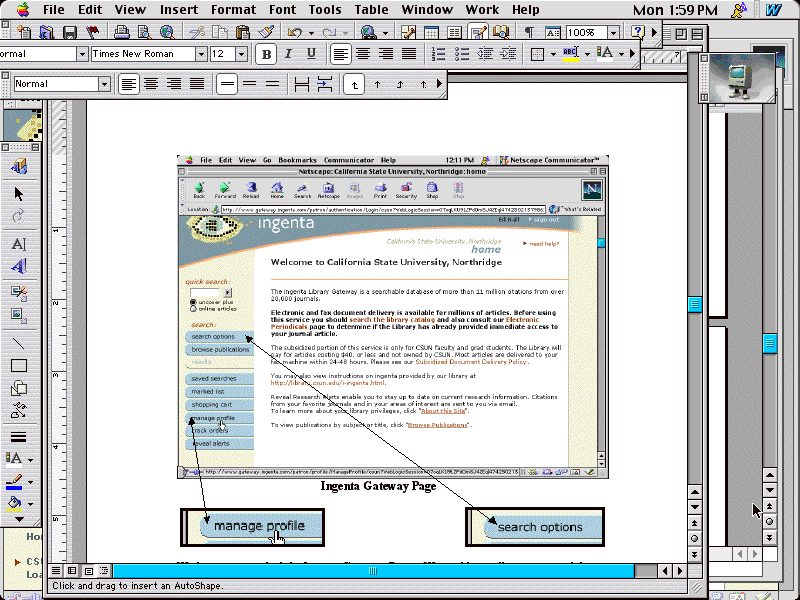Paste from the clipboard icon
800x600 pixels.
242,33
